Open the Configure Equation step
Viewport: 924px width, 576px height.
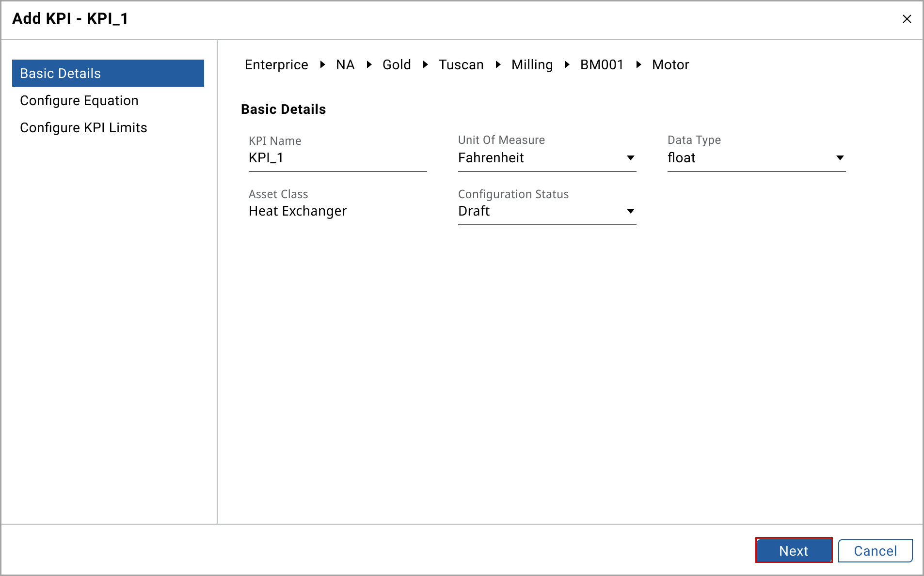click(x=79, y=100)
